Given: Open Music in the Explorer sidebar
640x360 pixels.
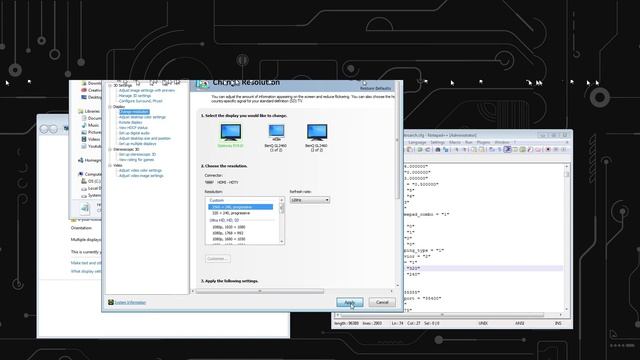Looking at the screenshot, I should [x=91, y=125].
